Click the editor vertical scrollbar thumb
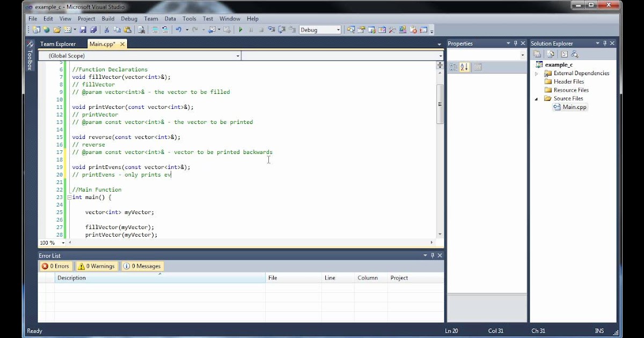 (440, 104)
